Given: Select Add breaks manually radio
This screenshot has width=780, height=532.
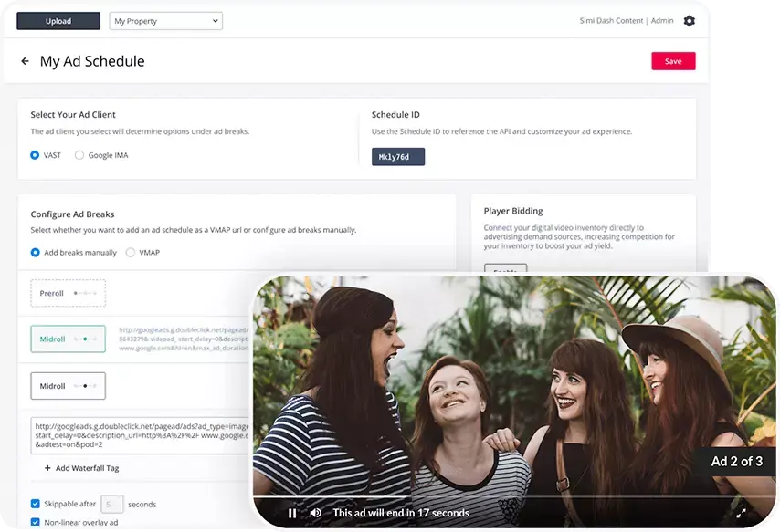Looking at the screenshot, I should (x=36, y=253).
